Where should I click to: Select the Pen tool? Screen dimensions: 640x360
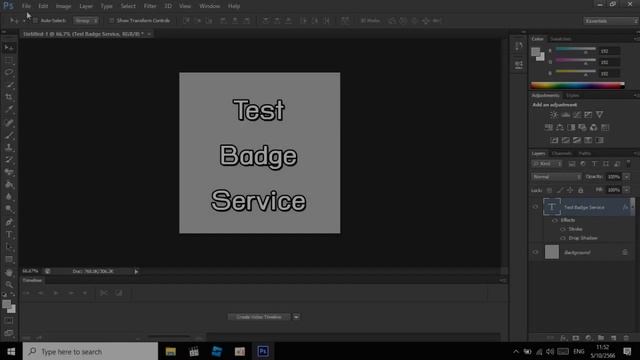click(x=9, y=222)
